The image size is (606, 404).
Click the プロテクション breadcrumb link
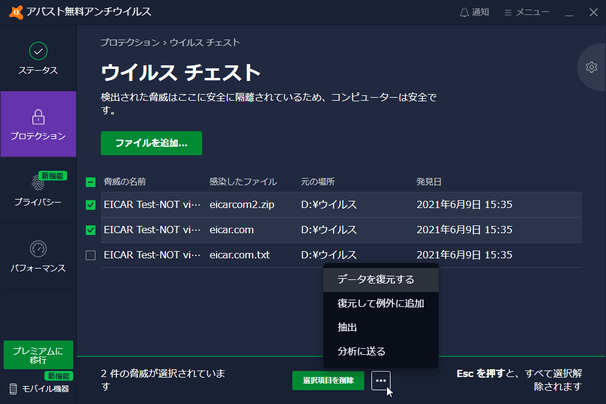coord(130,43)
